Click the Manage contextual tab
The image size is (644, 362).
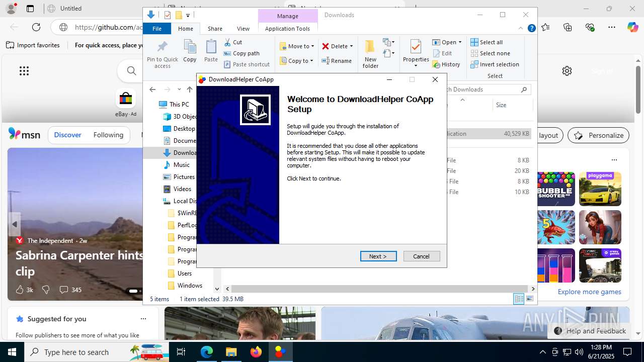288,16
